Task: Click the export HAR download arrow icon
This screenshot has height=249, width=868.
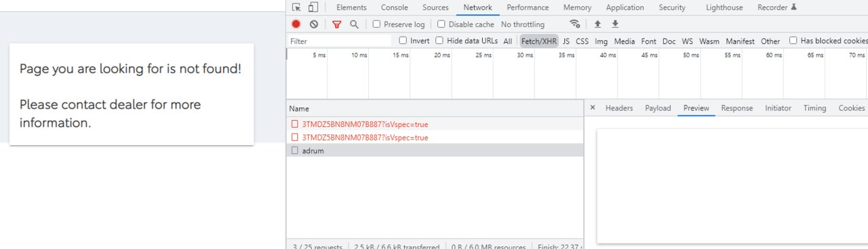Action: 615,24
